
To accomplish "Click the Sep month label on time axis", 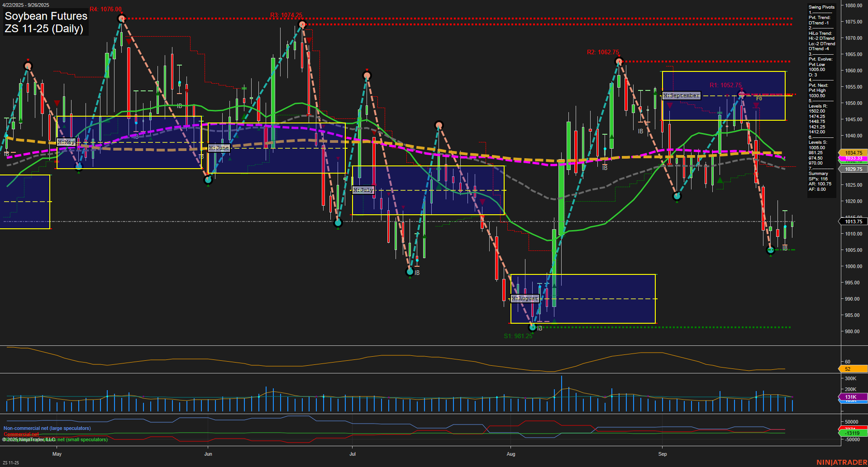I will (662, 453).
